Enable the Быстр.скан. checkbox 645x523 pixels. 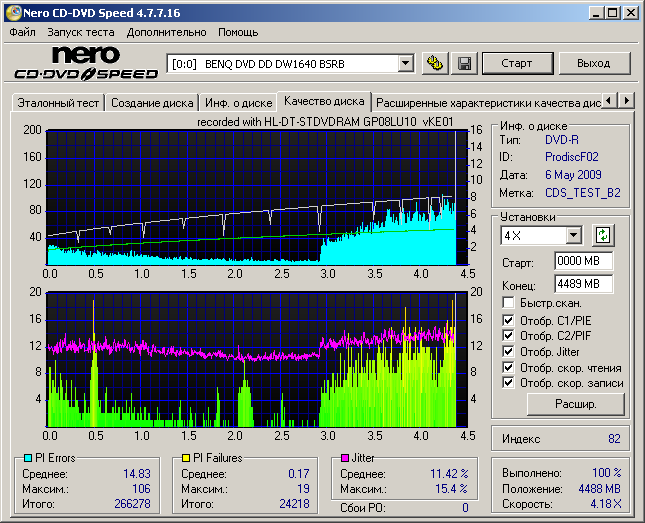(x=508, y=303)
